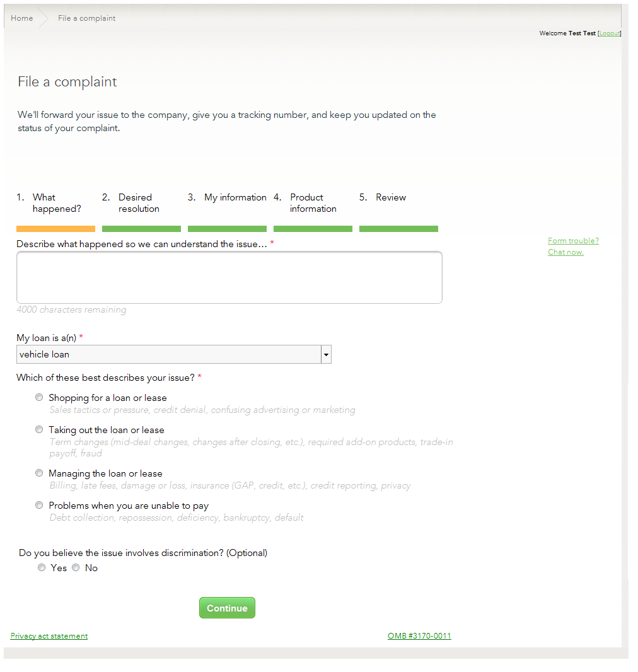Viewport: 638px width, 672px height.
Task: Focus the 'Describe what happened' text area
Action: point(229,277)
